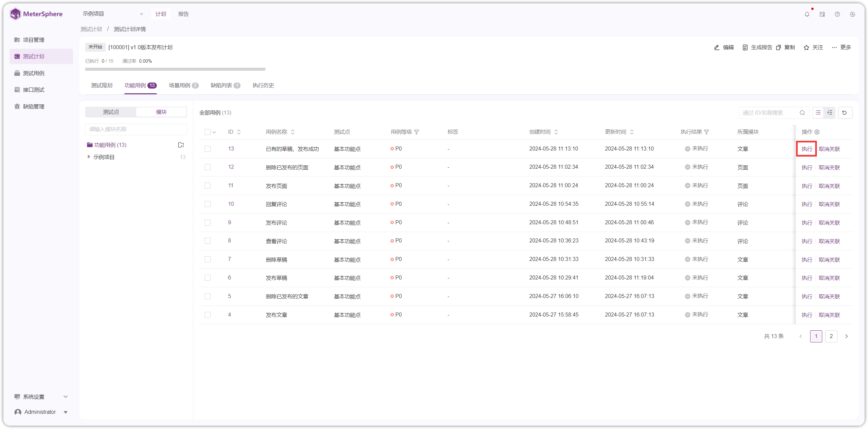The image size is (868, 429).
Task: Click the 编辑 pencil button
Action: (724, 47)
